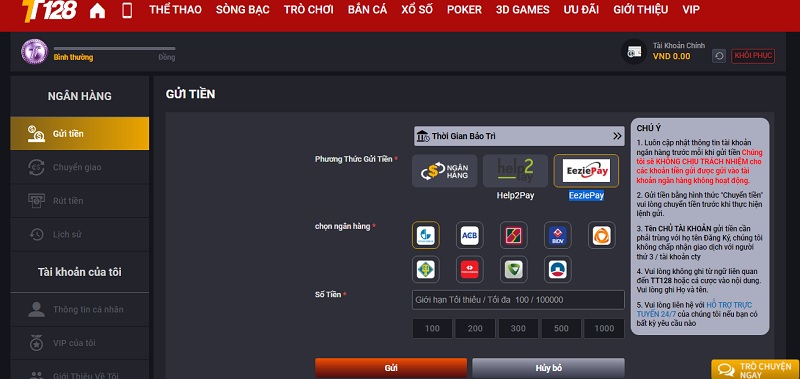Click the Gửi tiền sidebar icon
Viewport: 800px width, 379px height.
(x=36, y=134)
